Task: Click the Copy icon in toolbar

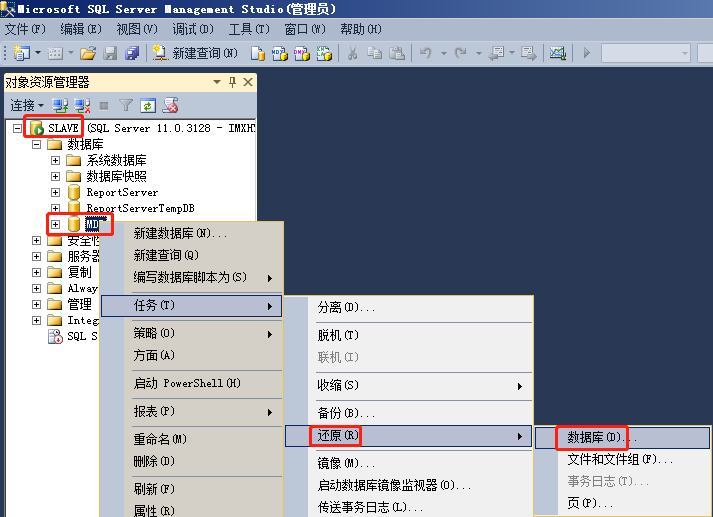Action: point(374,53)
